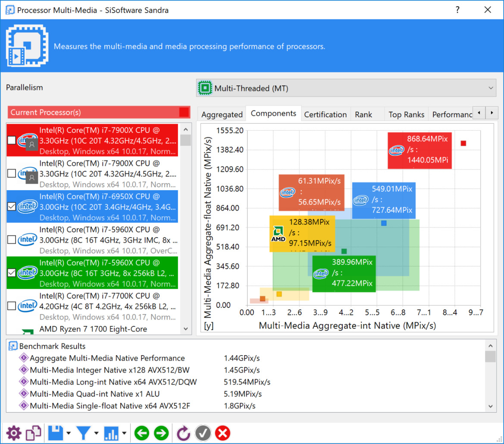
Task: Click the orange 61.31MPix/s chart label
Action: pos(311,192)
